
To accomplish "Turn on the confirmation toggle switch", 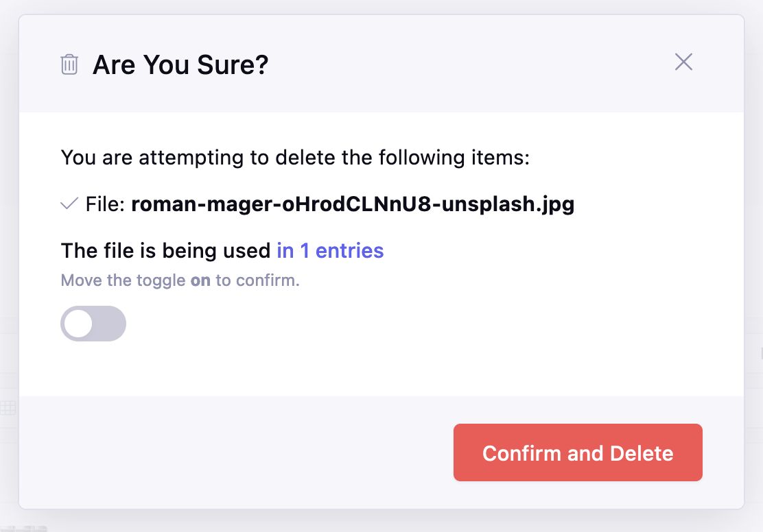I will click(93, 324).
